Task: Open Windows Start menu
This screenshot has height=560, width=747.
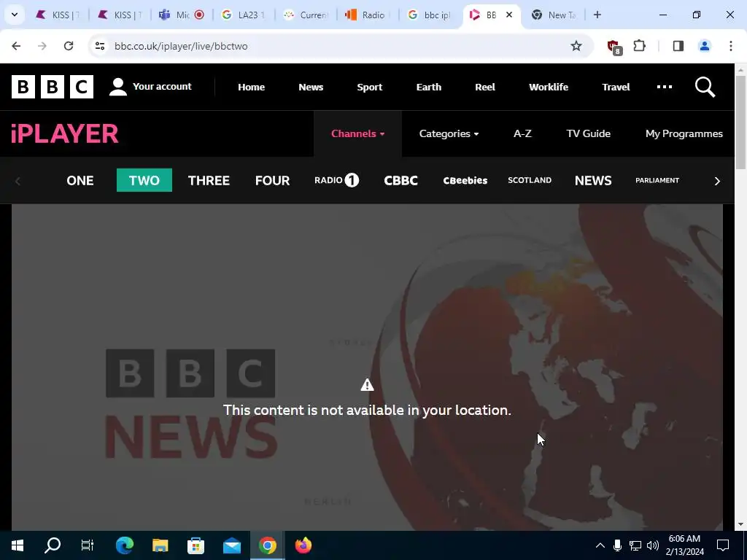Action: pyautogui.click(x=18, y=545)
